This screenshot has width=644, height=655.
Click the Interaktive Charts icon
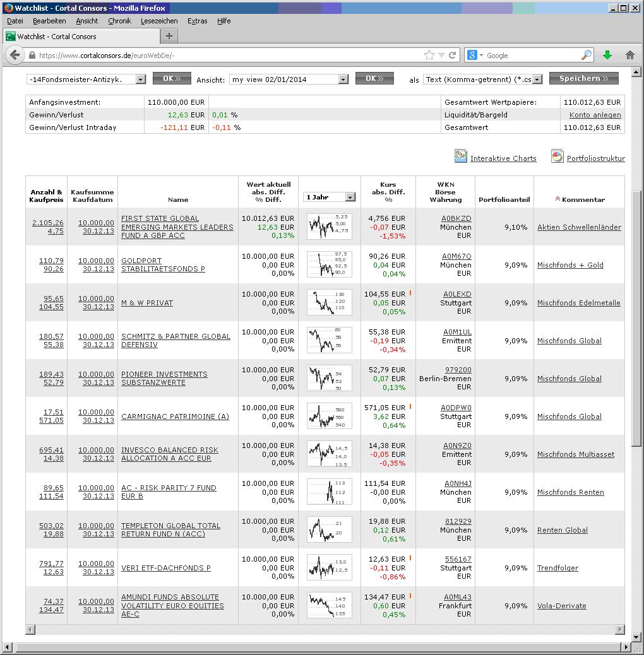point(460,156)
